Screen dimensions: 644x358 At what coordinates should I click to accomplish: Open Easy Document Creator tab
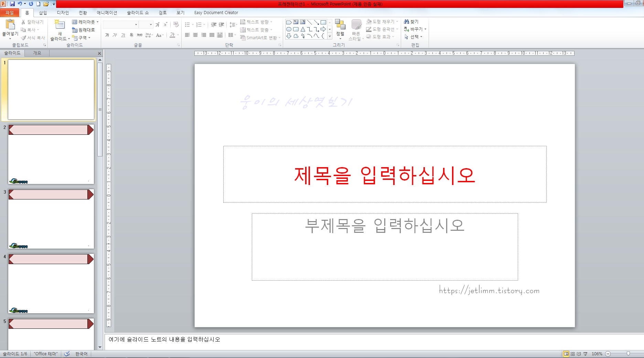(x=216, y=13)
